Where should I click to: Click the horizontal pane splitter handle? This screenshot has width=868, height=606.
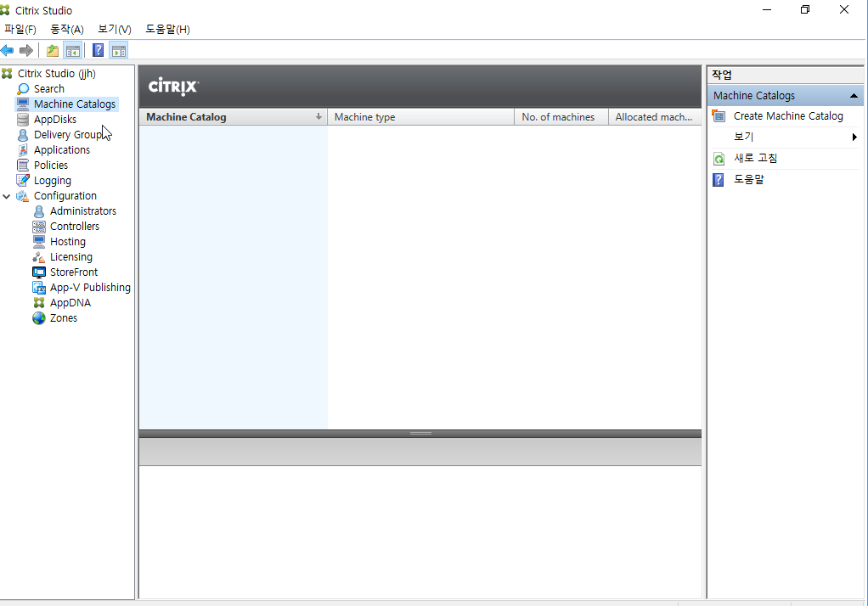click(420, 434)
